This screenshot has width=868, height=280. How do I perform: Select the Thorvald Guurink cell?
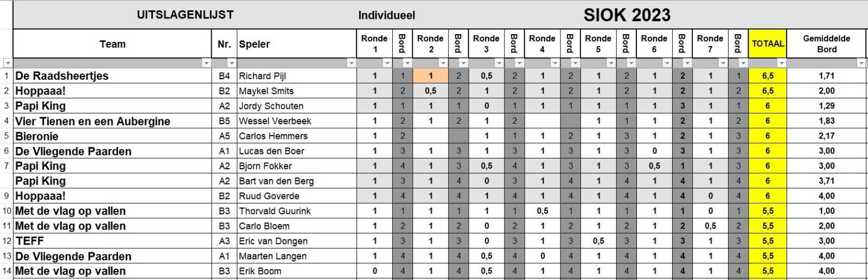click(296, 211)
